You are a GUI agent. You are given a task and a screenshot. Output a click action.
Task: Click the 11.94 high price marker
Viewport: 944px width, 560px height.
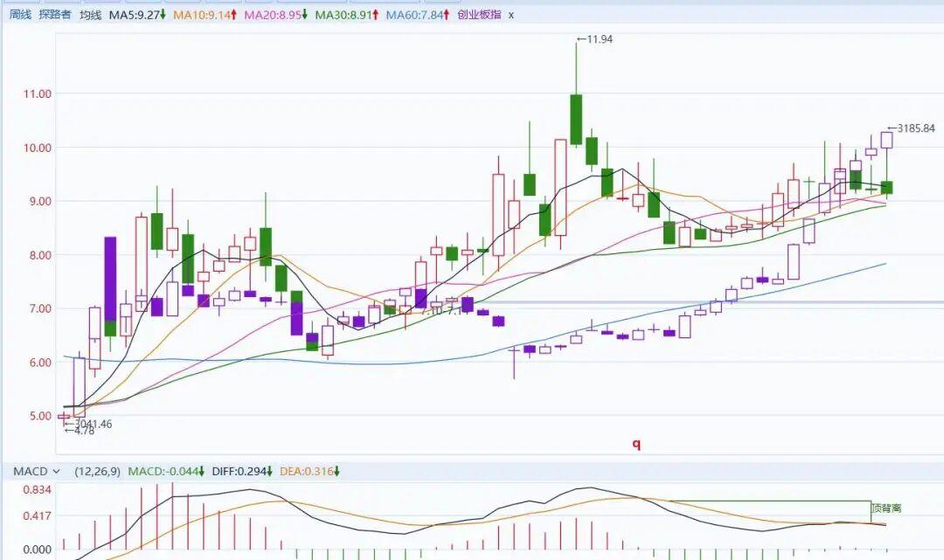595,39
